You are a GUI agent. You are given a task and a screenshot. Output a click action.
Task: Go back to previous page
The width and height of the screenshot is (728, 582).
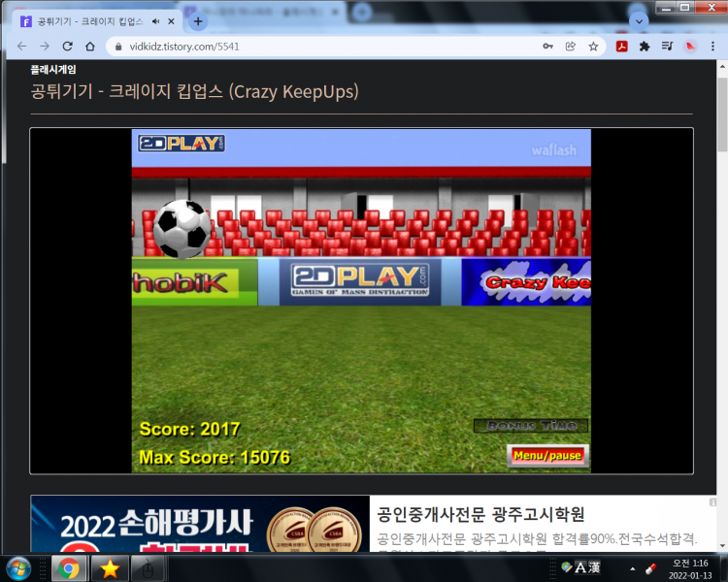pos(21,47)
